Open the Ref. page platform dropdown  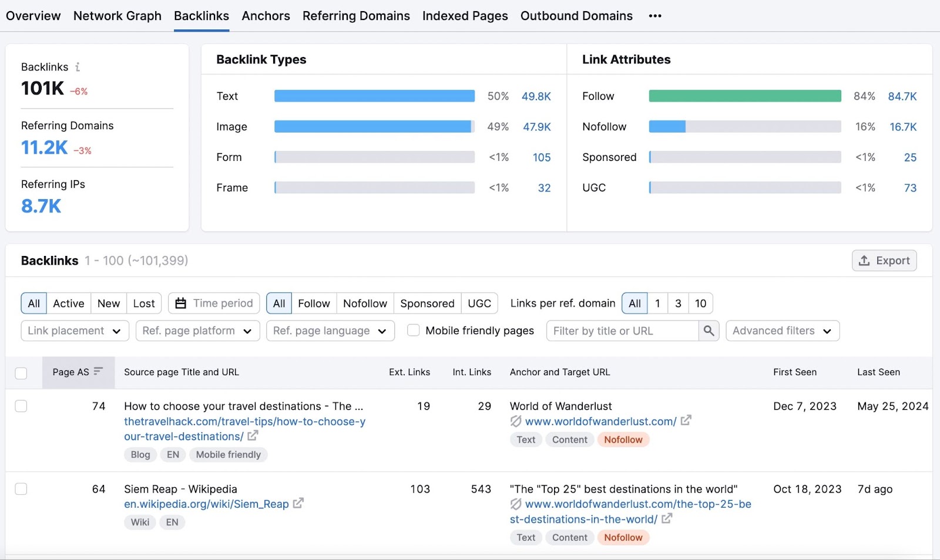[x=197, y=330]
